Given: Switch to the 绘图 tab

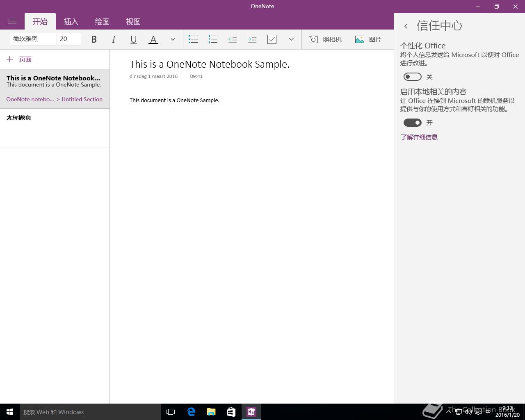Looking at the screenshot, I should [102, 21].
